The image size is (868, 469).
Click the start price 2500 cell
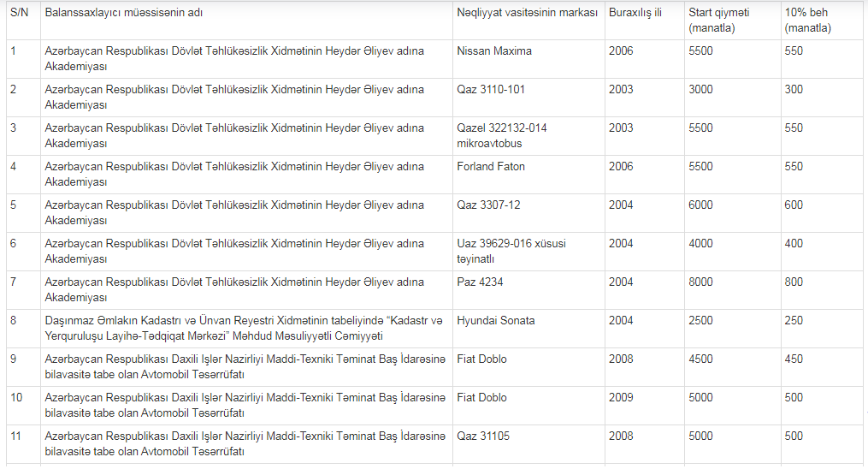[x=732, y=329]
